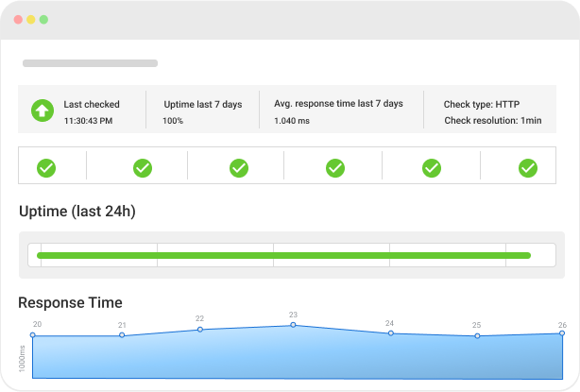Click the gray title placeholder bar
Screen dimensions: 580x392
(x=90, y=63)
